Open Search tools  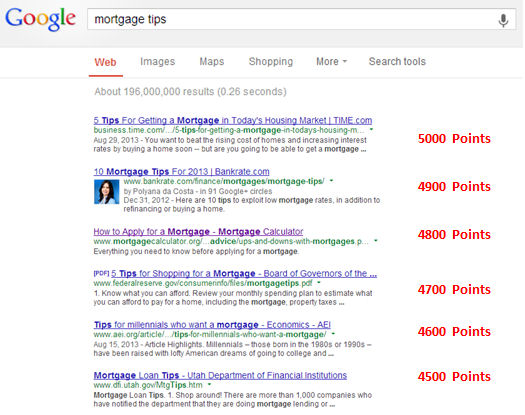tap(397, 62)
